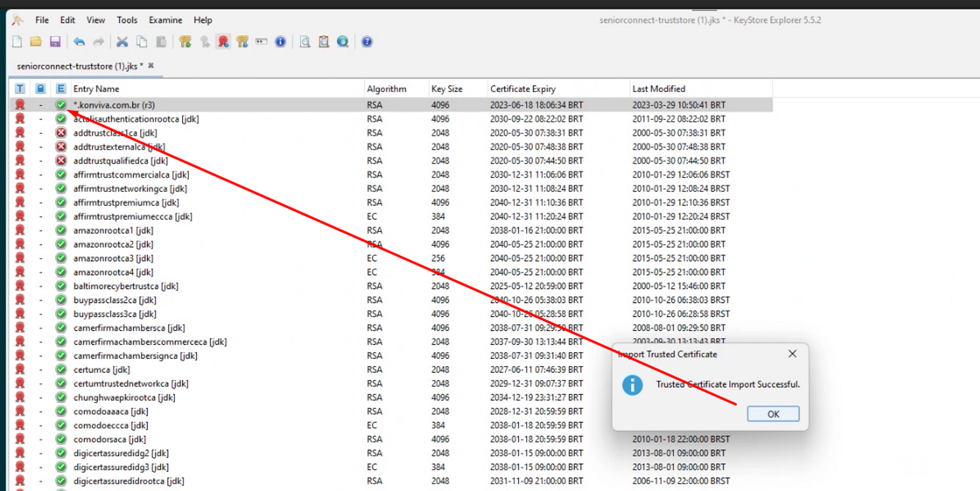Click the Open keystore folder icon
Image resolution: width=980 pixels, height=491 pixels.
[36, 42]
